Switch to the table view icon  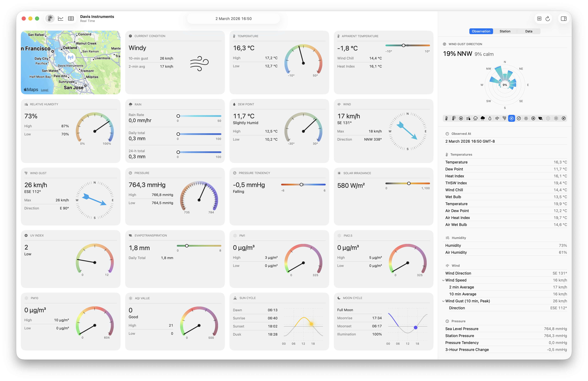(71, 18)
